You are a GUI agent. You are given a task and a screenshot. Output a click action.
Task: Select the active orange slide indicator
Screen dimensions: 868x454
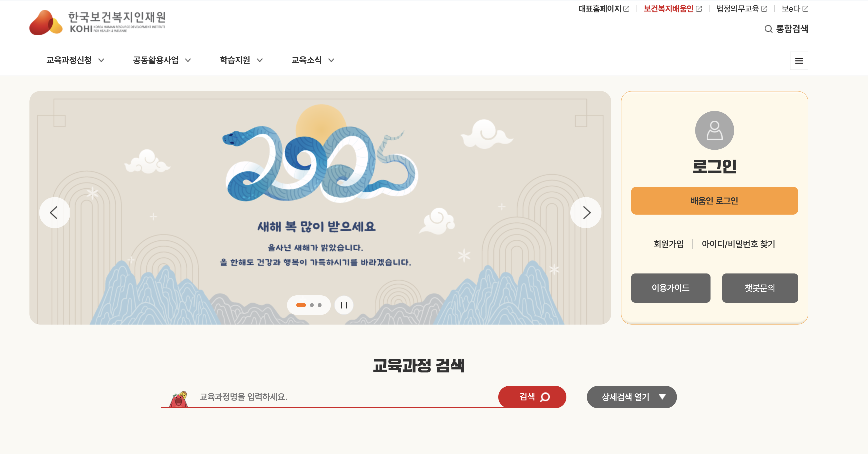tap(301, 305)
